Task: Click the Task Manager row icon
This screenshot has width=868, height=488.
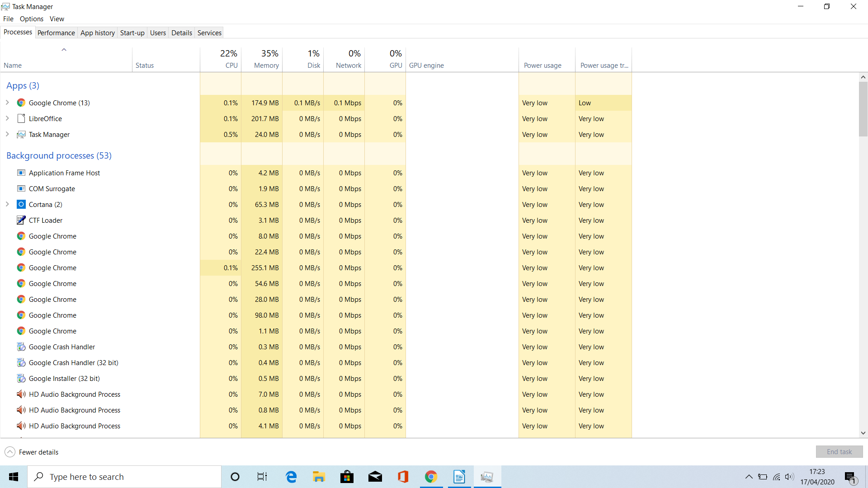Action: click(x=21, y=134)
